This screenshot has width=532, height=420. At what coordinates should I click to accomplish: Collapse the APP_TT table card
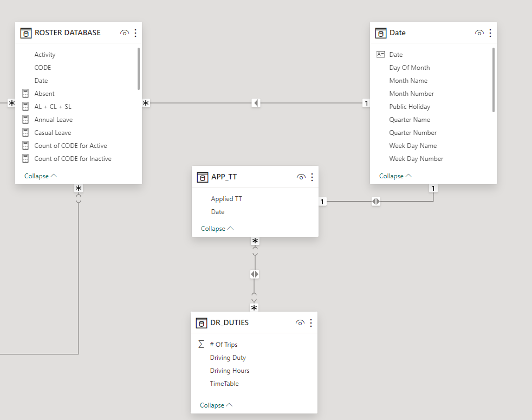[x=217, y=229]
